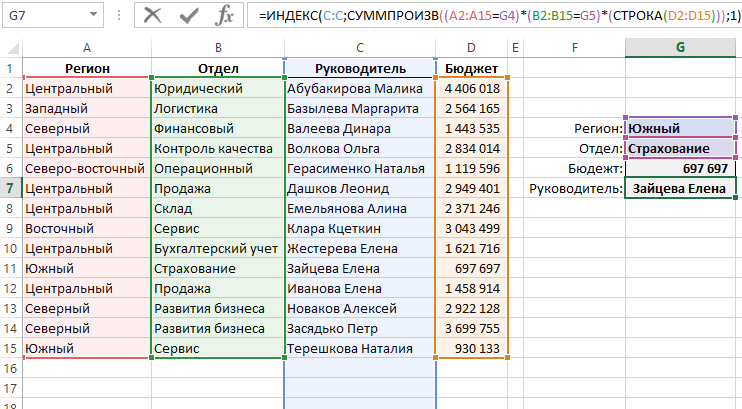This screenshot has width=742, height=409.
Task: Cancel formula entry with the X icon
Action: tap(152, 16)
